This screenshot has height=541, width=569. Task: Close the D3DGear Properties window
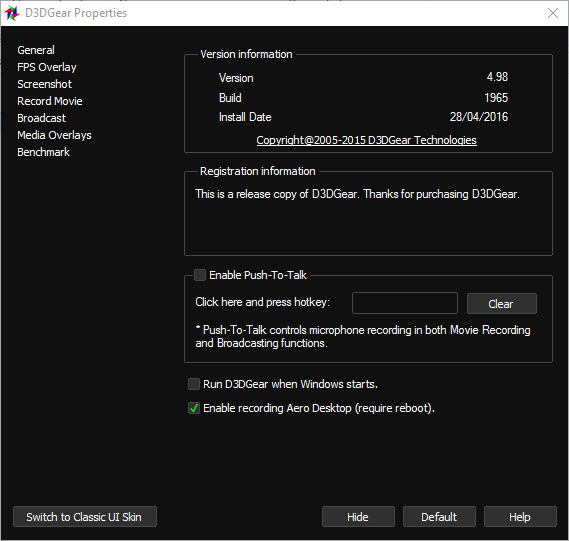point(553,13)
